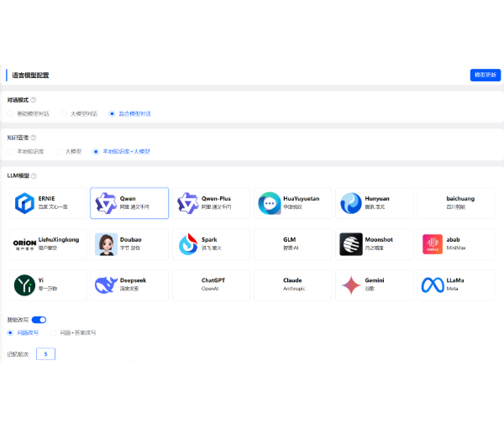Image resolution: width=504 pixels, height=428 pixels.
Task: Select the HuaYuyuetan chat bubble icon
Action: point(269,203)
